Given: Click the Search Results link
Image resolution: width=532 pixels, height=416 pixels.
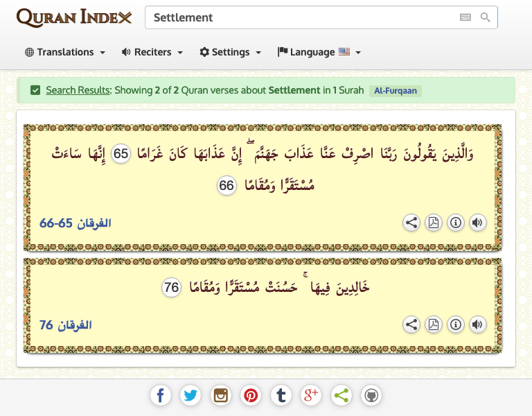Looking at the screenshot, I should click(78, 90).
